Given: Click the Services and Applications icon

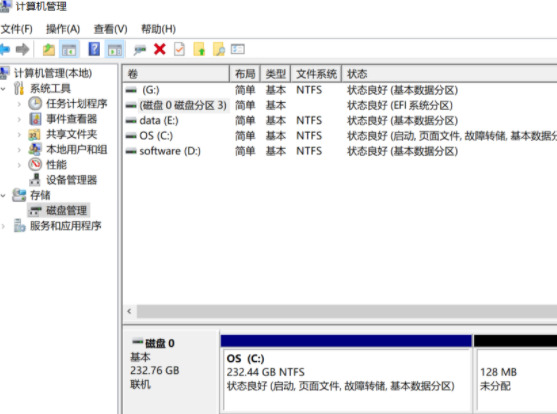Looking at the screenshot, I should pos(20,225).
